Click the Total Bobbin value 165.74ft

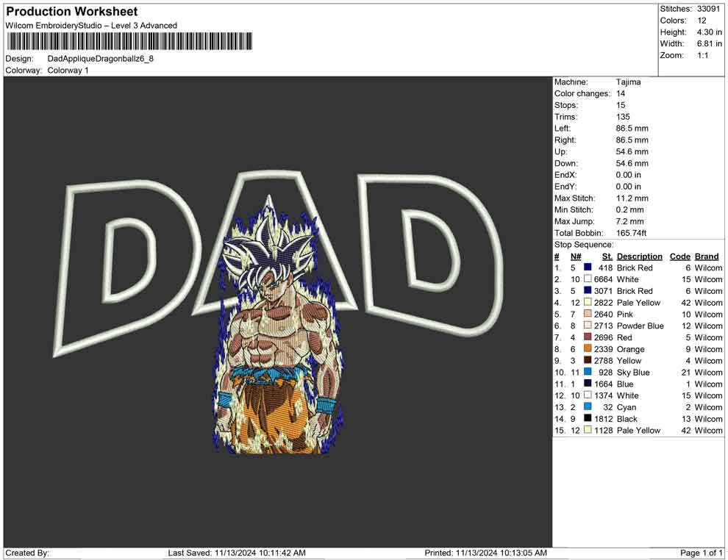(631, 233)
